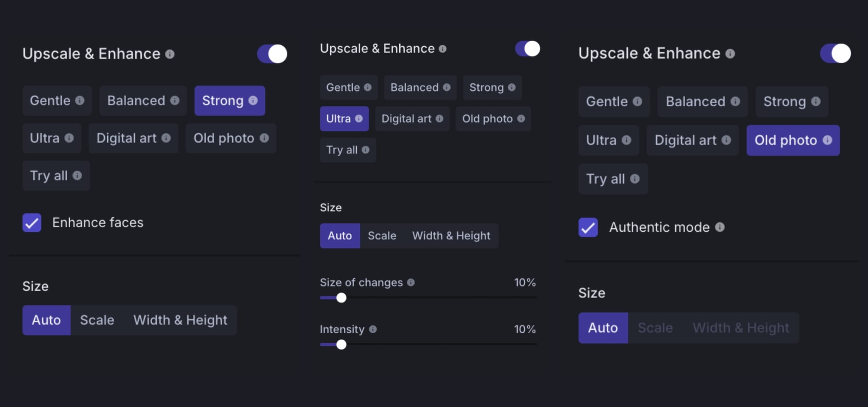Switch to Scale size tab in left panel

coord(97,320)
